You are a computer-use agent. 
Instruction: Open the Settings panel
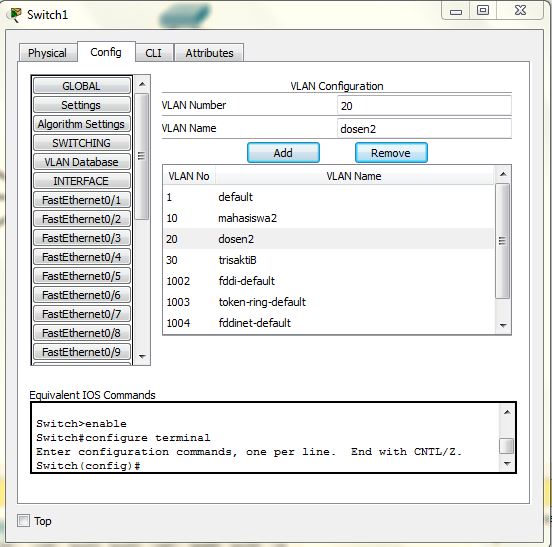pyautogui.click(x=82, y=105)
